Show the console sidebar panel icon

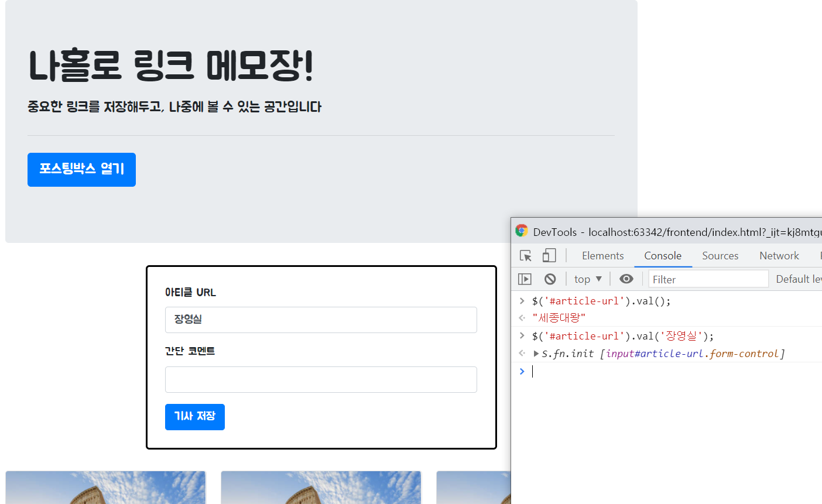[525, 279]
